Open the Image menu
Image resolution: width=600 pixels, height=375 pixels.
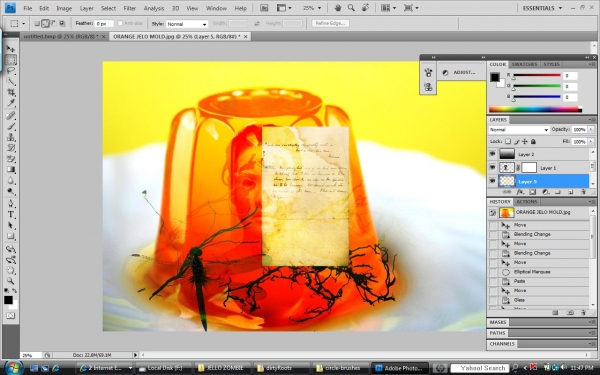click(64, 8)
